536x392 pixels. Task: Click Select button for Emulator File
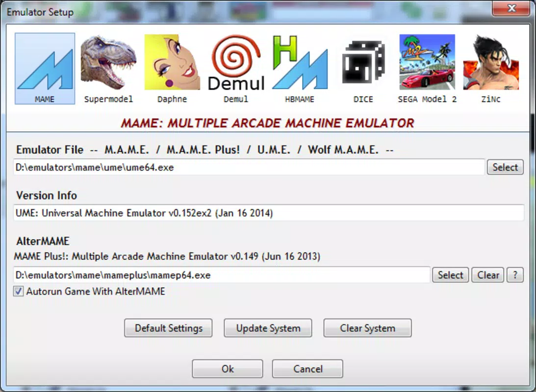click(505, 167)
